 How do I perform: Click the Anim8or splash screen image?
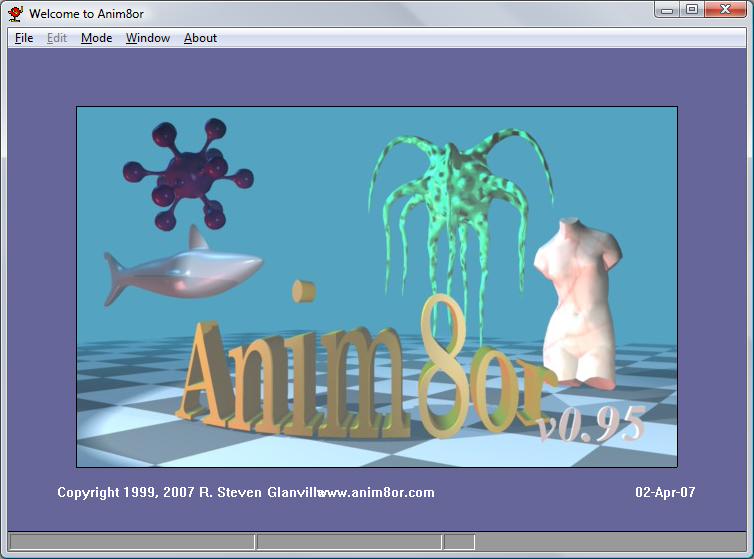pyautogui.click(x=377, y=287)
